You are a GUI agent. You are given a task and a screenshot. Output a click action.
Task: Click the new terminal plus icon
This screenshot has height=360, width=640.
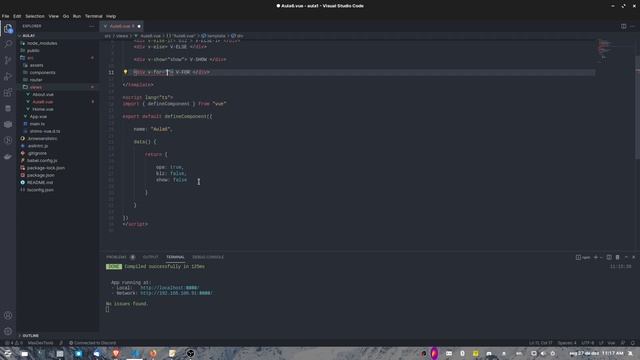[596, 257]
